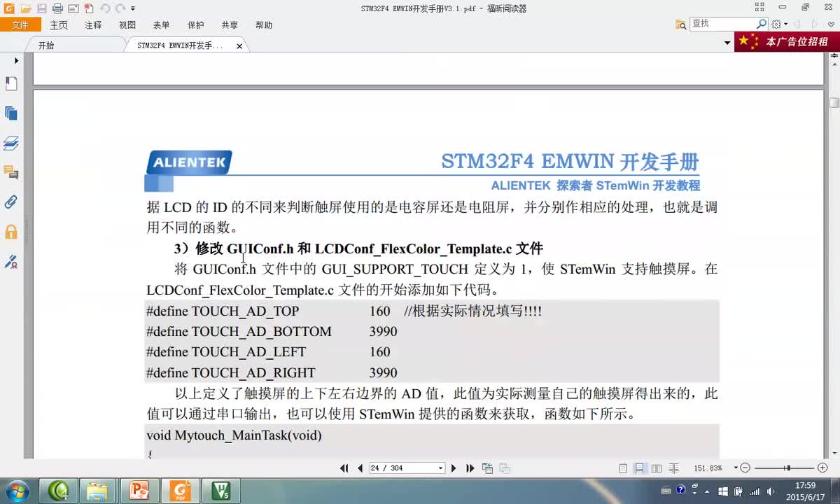Viewport: 840px width, 504px height.
Task: Go to next search result arrow
Action: coord(814,24)
